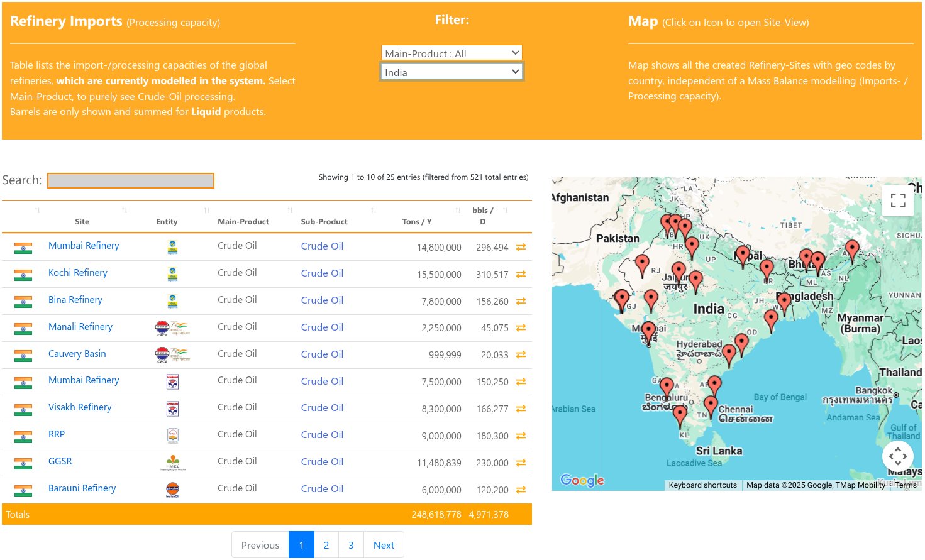
Task: Click the entity logo in RRP row
Action: (x=172, y=436)
